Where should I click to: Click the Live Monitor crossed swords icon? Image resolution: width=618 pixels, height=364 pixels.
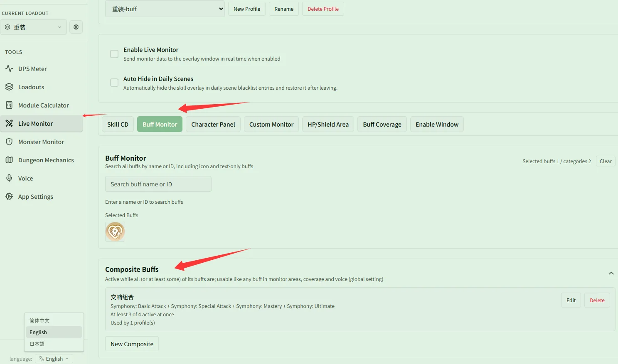pos(9,123)
